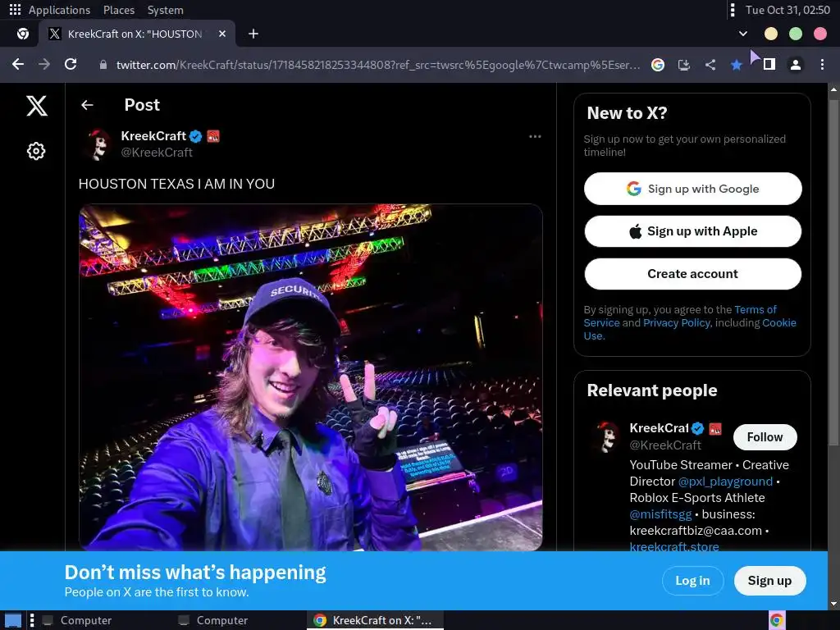Click Sign up with Google
Viewport: 840px width, 630px height.
[692, 189]
